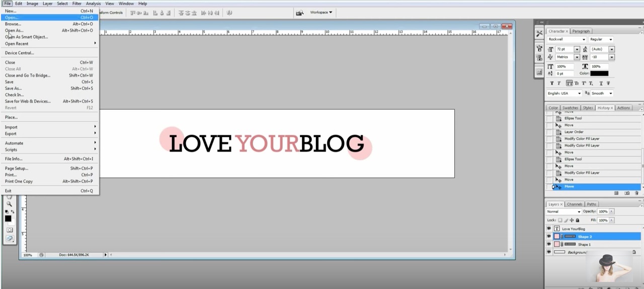Hide the Love YourBlog text layer
Viewport: 644px width, 289px height.
point(549,229)
